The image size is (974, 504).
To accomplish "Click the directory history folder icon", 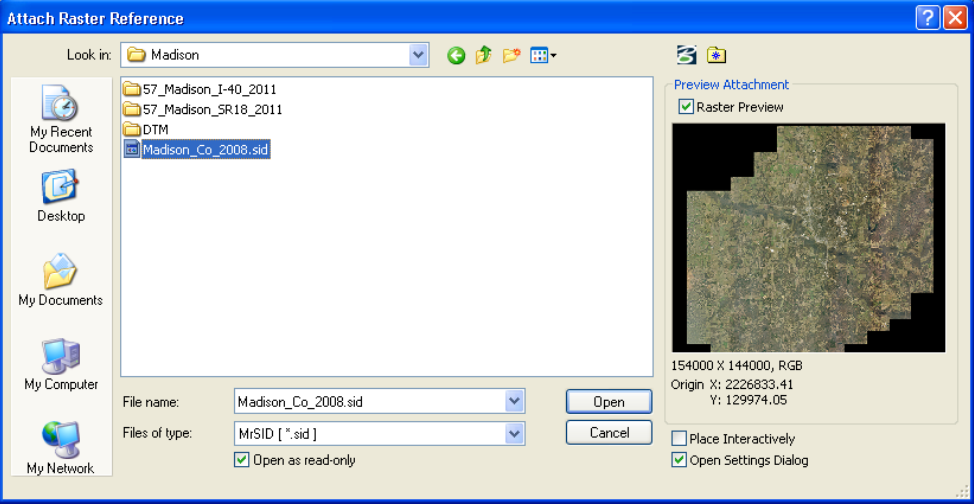I will 717,55.
